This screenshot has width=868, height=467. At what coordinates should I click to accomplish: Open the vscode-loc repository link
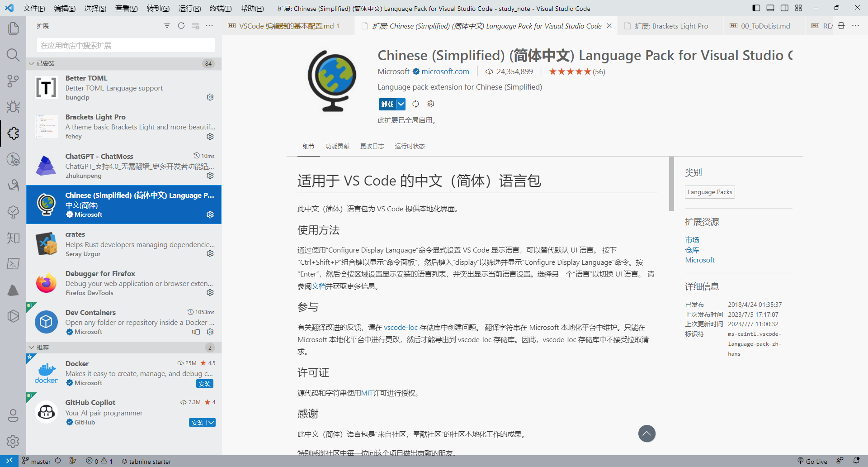pos(401,328)
